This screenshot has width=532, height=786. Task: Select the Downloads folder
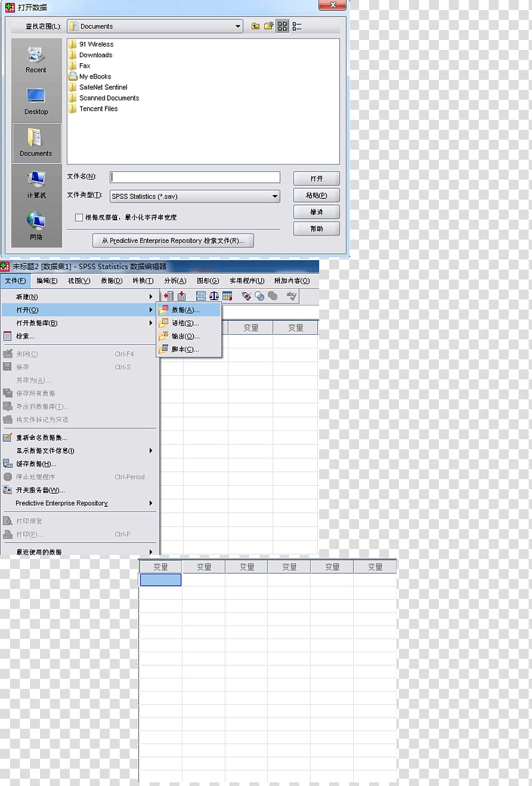pos(90,55)
